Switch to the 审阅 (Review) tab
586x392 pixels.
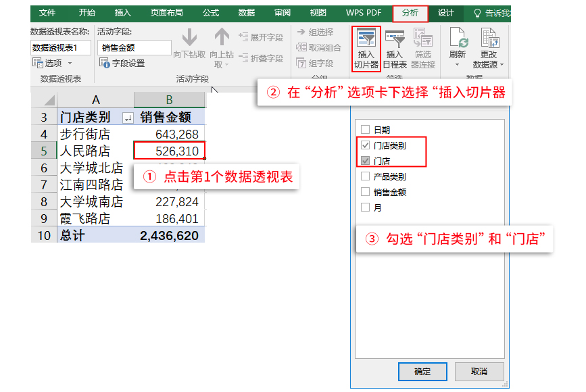pyautogui.click(x=283, y=13)
